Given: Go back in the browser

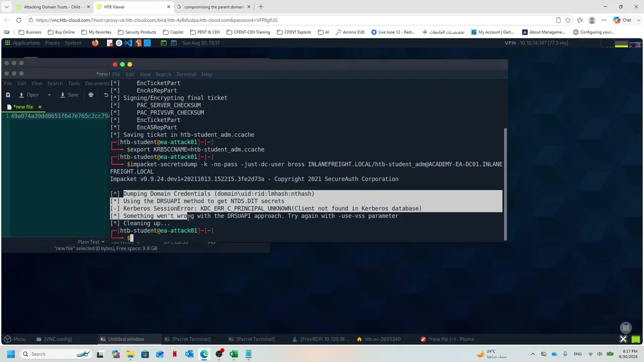Looking at the screenshot, I should click(x=7, y=20).
